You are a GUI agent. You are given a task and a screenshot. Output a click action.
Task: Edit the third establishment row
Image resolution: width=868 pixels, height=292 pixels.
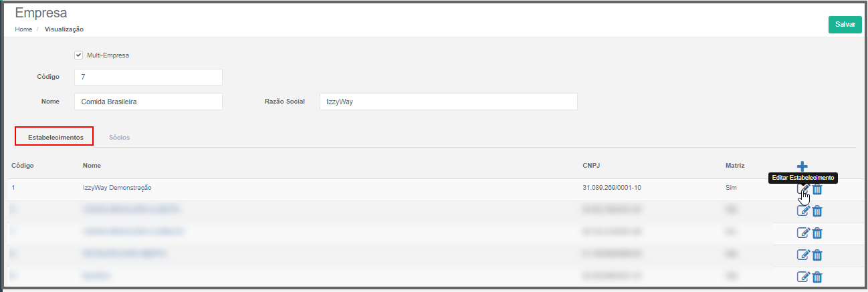click(803, 233)
